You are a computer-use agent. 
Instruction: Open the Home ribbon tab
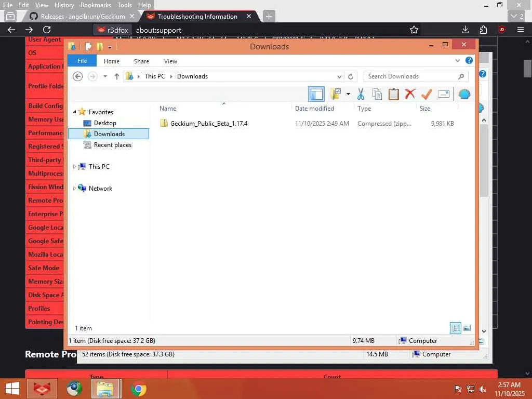point(112,61)
